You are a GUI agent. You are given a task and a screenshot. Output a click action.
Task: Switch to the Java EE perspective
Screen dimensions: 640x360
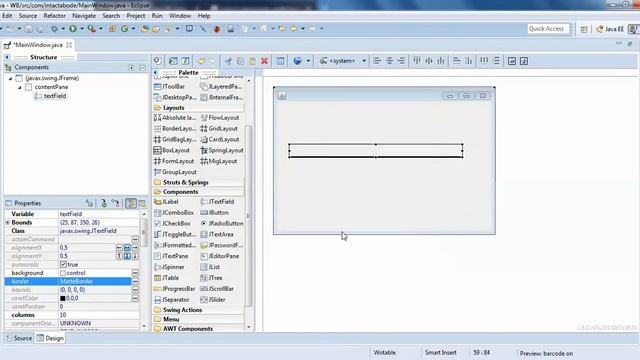point(610,29)
